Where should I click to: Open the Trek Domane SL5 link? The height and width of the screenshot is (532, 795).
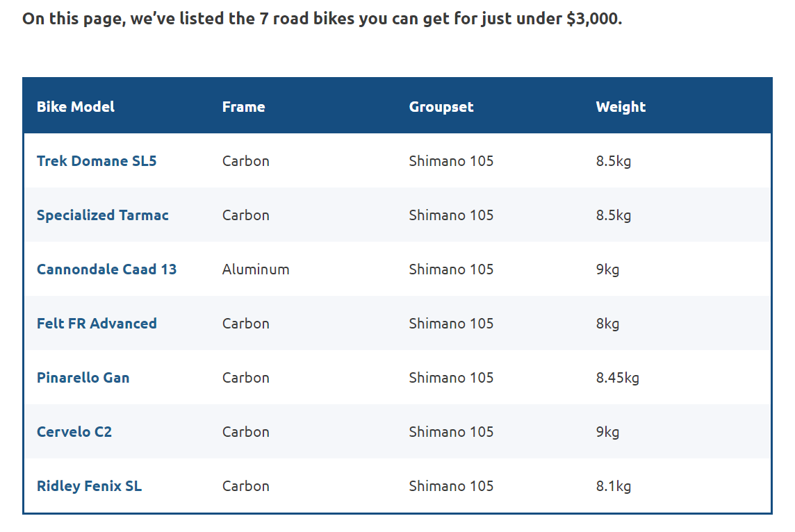coord(97,161)
